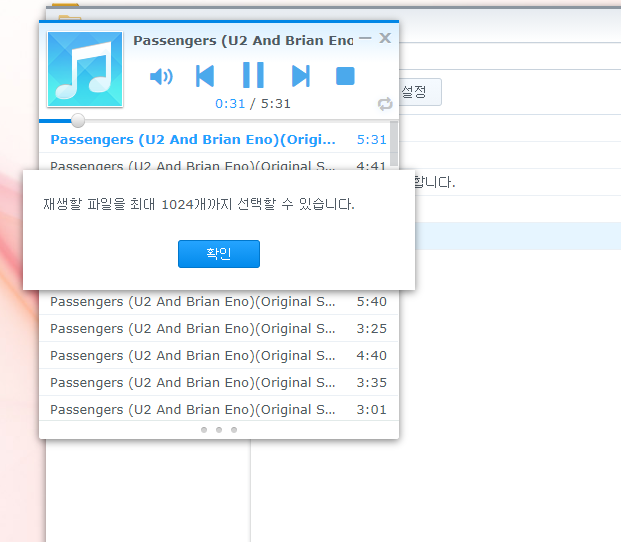This screenshot has width=621, height=542.
Task: Select the playlist track lasting 3:01
Action: click(x=218, y=409)
